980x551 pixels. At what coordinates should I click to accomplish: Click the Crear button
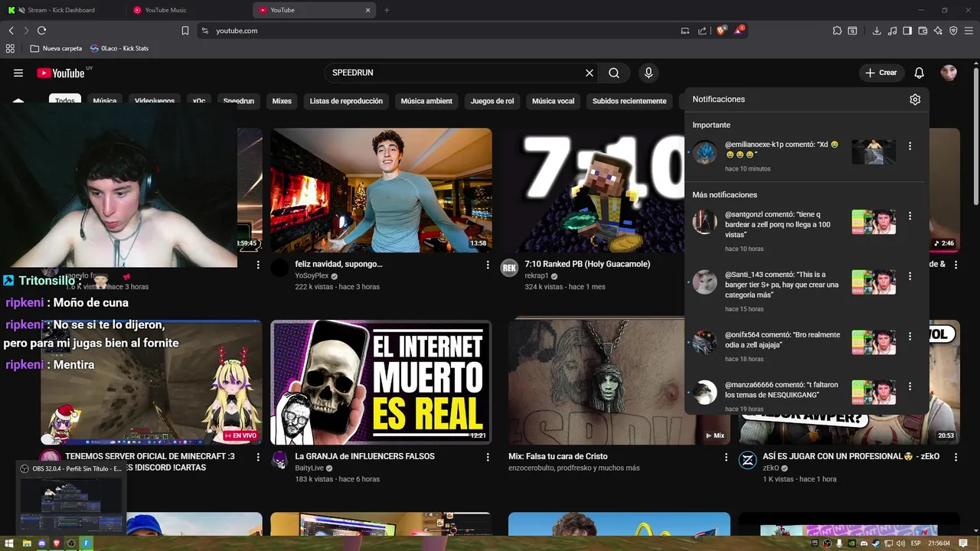pos(880,73)
